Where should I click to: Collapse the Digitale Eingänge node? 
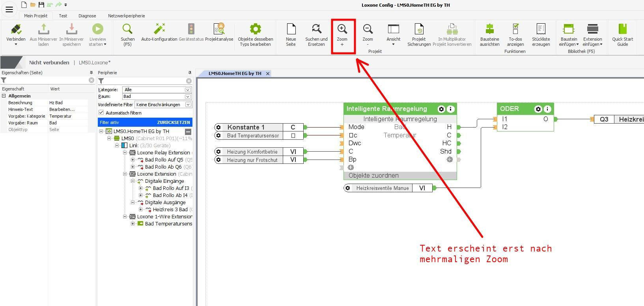[133, 181]
